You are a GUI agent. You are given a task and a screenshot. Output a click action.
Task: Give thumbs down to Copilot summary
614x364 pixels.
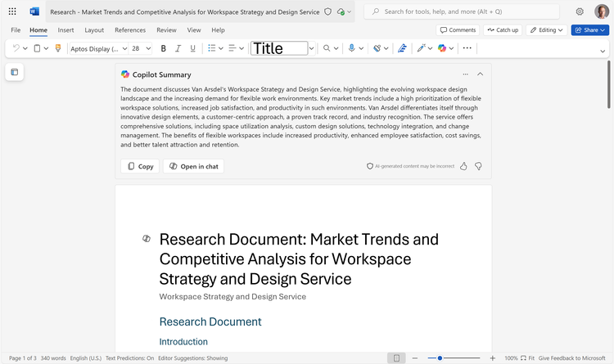478,166
